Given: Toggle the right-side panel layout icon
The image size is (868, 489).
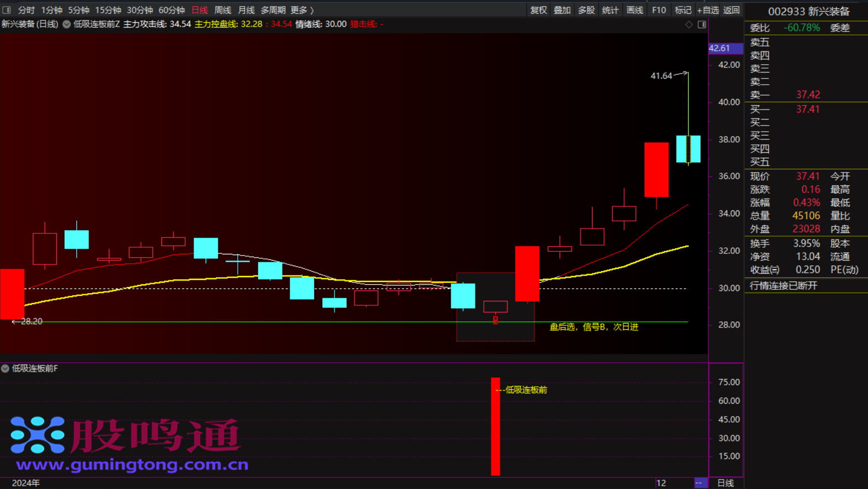Looking at the screenshot, I should point(702,24).
